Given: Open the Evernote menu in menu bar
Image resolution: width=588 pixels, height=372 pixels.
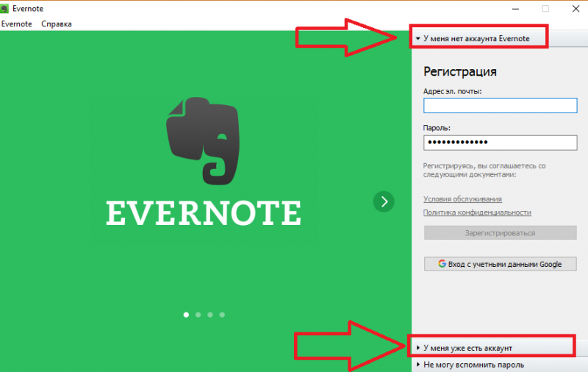Looking at the screenshot, I should point(16,24).
